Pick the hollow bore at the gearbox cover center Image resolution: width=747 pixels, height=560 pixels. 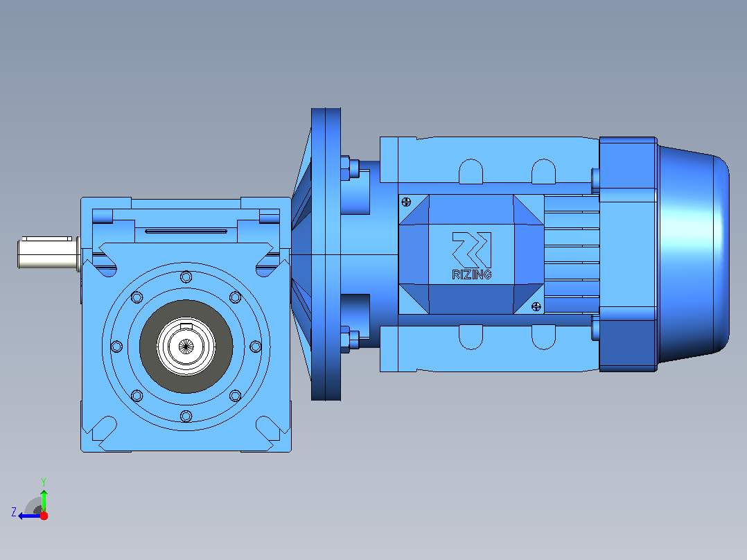pyautogui.click(x=186, y=347)
